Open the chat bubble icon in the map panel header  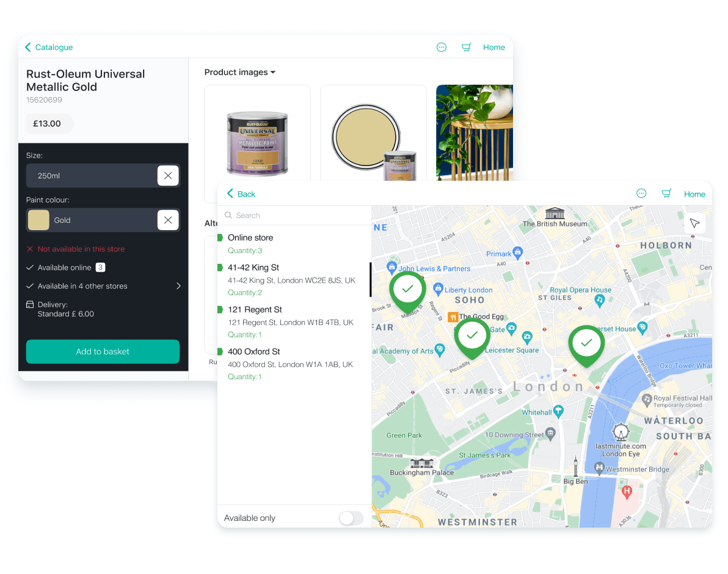tap(641, 194)
